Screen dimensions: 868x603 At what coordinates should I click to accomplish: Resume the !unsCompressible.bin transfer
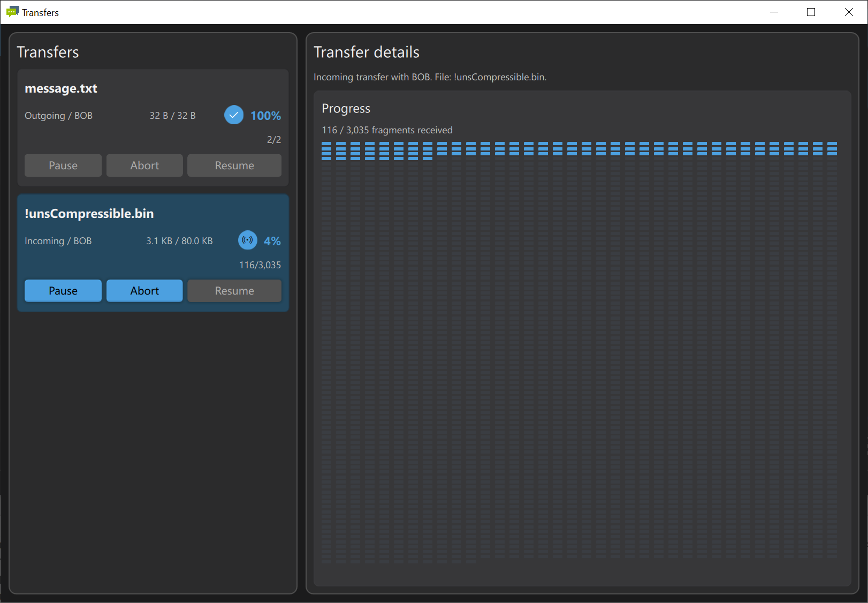coord(234,291)
